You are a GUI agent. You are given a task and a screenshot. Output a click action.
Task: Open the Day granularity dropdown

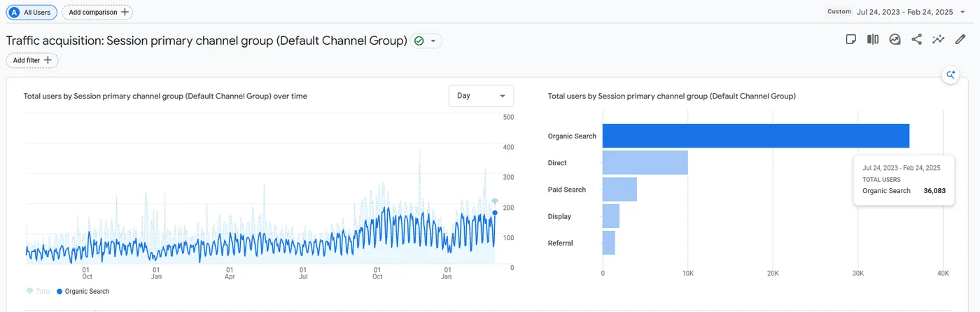481,96
